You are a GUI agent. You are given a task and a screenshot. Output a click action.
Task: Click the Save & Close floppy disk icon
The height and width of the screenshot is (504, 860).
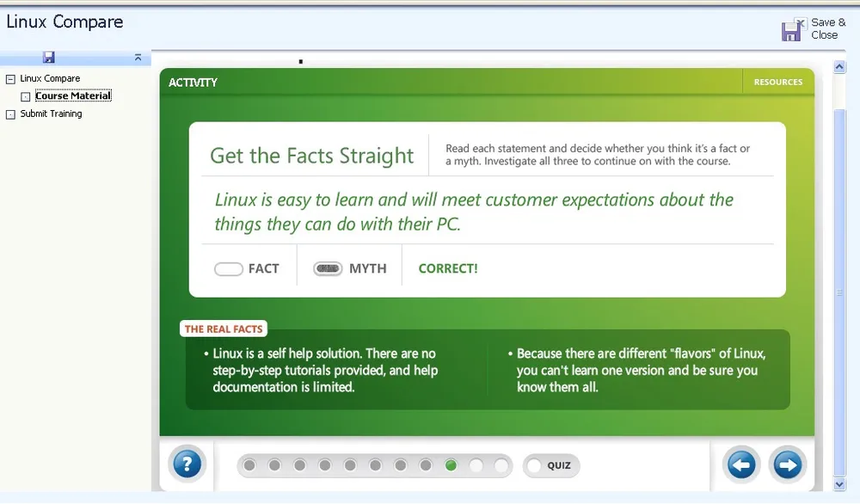[791, 31]
